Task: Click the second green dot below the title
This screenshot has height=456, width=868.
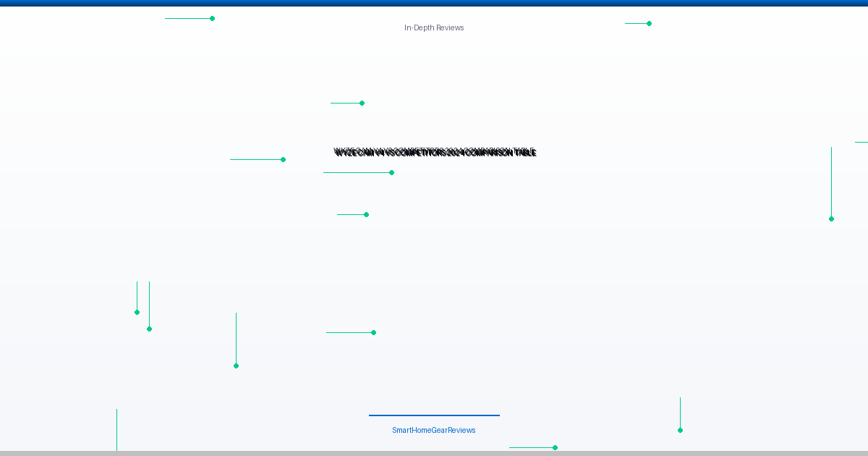Action: click(x=366, y=214)
